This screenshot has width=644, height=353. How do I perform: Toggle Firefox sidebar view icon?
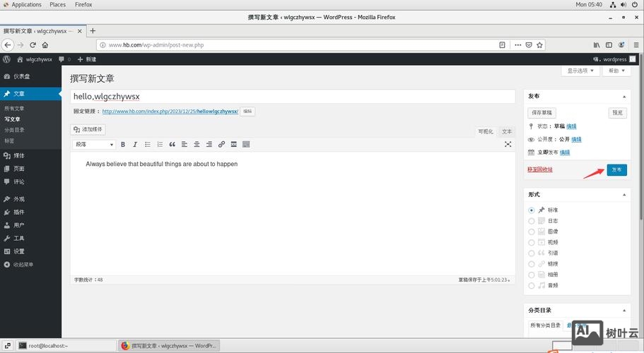[x=609, y=45]
